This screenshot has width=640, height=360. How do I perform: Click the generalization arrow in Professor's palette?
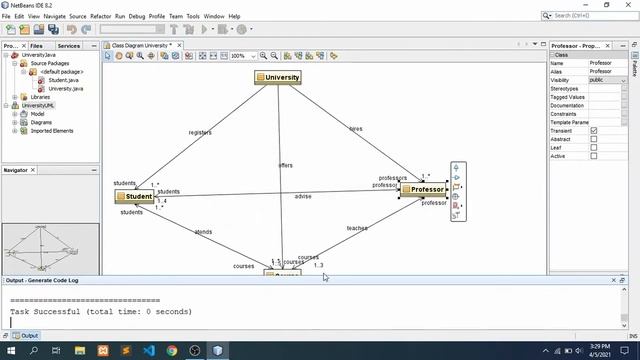[456, 168]
